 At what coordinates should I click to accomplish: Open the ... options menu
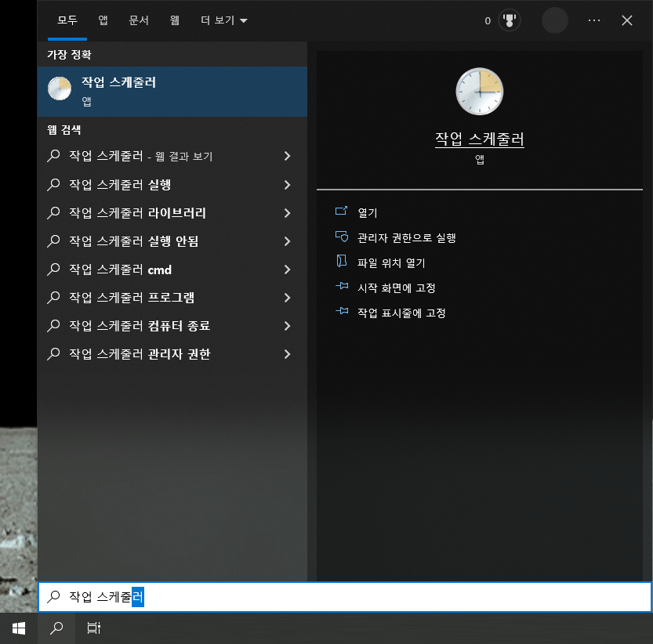pyautogui.click(x=594, y=20)
